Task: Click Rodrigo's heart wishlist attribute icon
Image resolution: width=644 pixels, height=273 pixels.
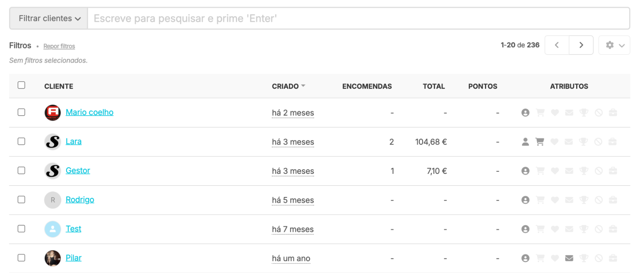Action: pyautogui.click(x=555, y=200)
